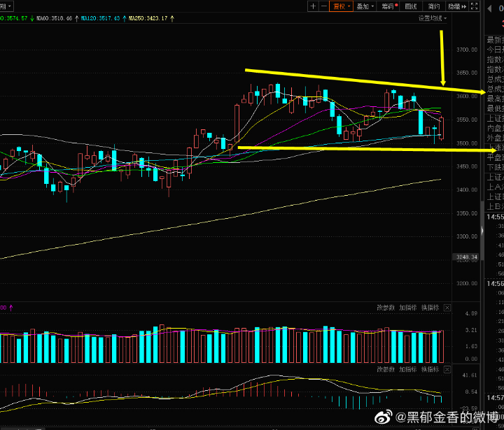Open the 复权 adjustment dropdown
This screenshot has height=430, width=504.
tap(341, 6)
